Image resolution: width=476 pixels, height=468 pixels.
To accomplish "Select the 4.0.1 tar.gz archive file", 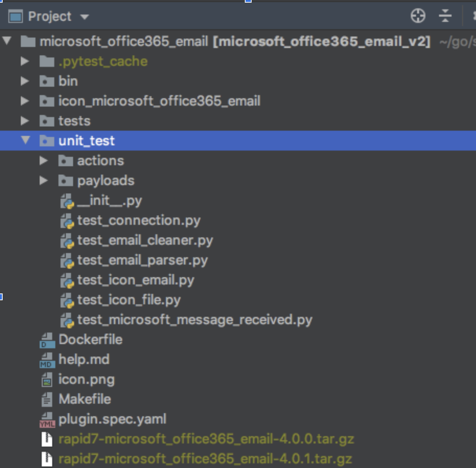I will [x=205, y=459].
